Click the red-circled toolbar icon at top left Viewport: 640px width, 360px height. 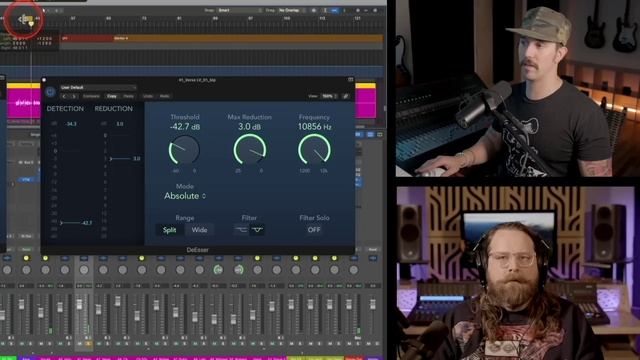[26, 19]
